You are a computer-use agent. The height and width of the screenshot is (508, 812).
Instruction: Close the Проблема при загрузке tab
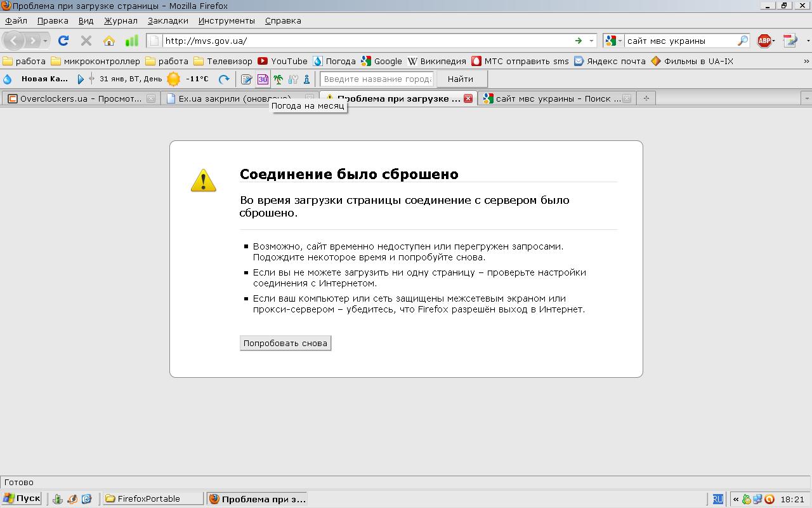tap(468, 98)
